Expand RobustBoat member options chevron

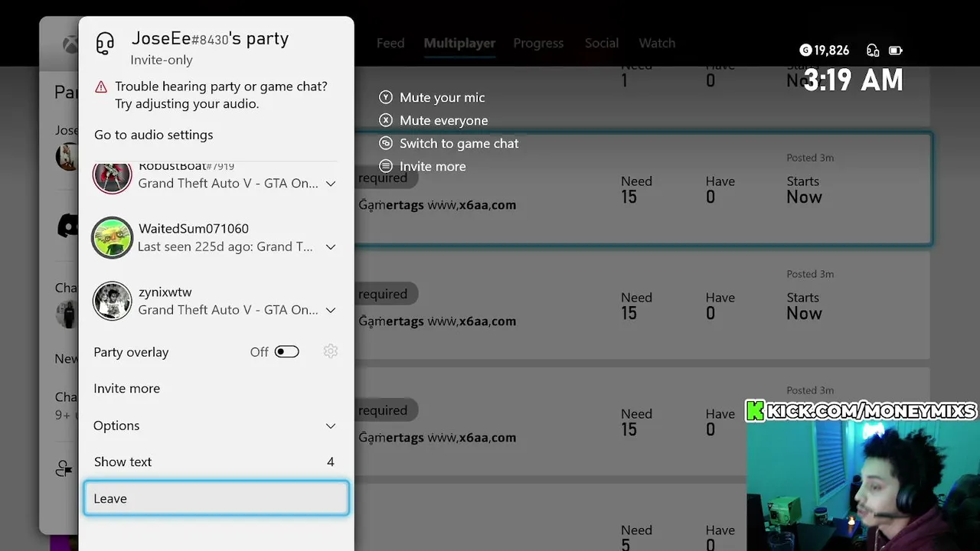(331, 184)
